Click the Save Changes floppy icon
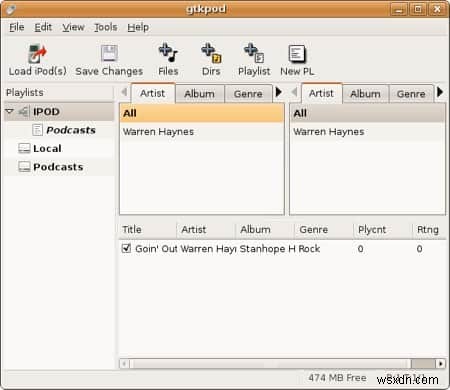The width and height of the screenshot is (450, 390). coord(109,53)
